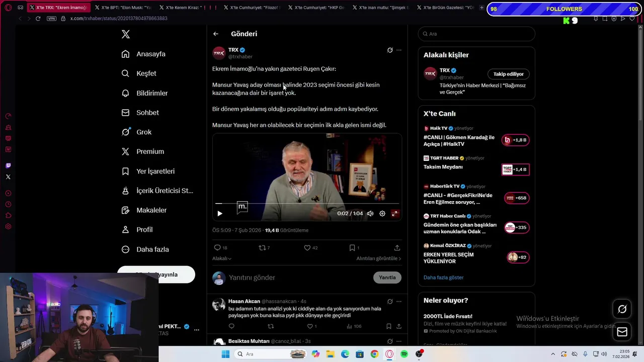The width and height of the screenshot is (644, 362).
Task: Click reply icon with 18 replies
Action: tap(220, 247)
